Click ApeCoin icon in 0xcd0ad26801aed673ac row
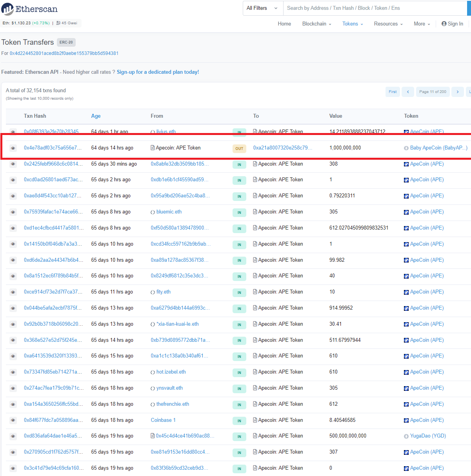Viewport: 471px width, 476px height. tap(406, 180)
